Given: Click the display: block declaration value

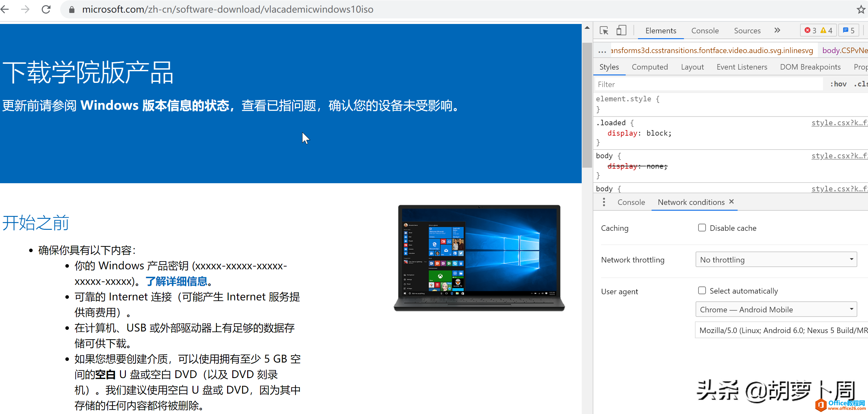Looking at the screenshot, I should coord(658,133).
